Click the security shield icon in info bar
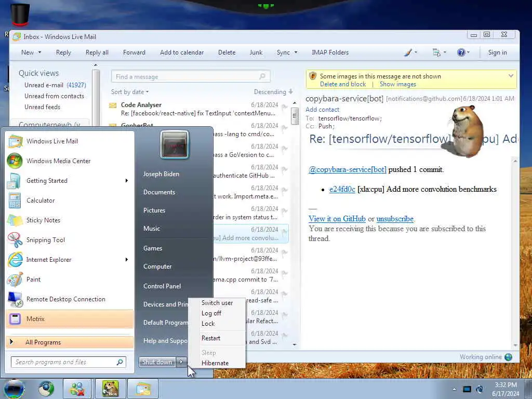This screenshot has height=399, width=532. [313, 76]
